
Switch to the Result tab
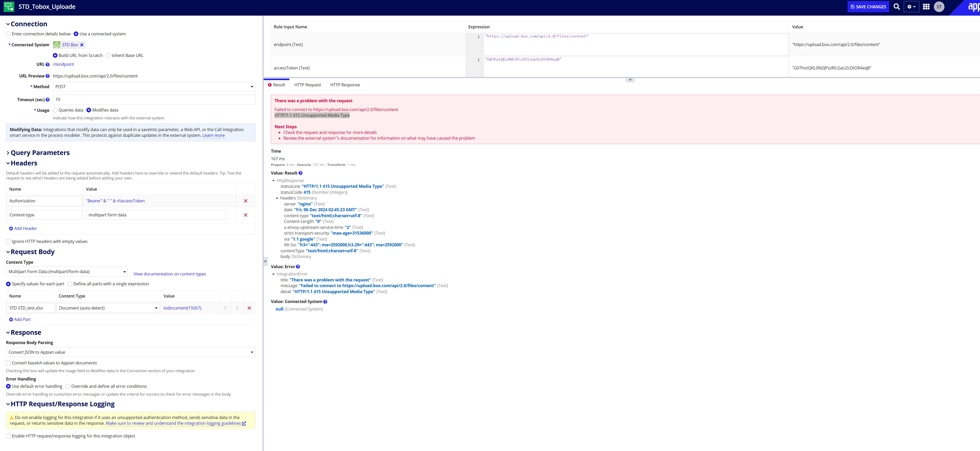pyautogui.click(x=277, y=85)
